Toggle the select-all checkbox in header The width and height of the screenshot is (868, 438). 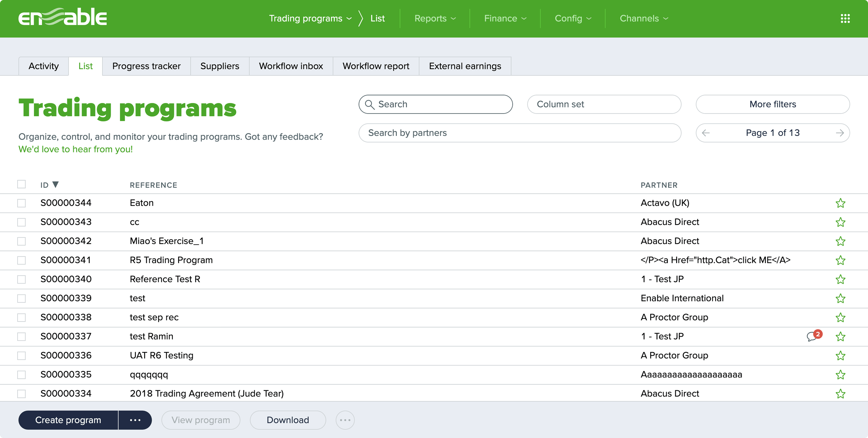(x=22, y=184)
